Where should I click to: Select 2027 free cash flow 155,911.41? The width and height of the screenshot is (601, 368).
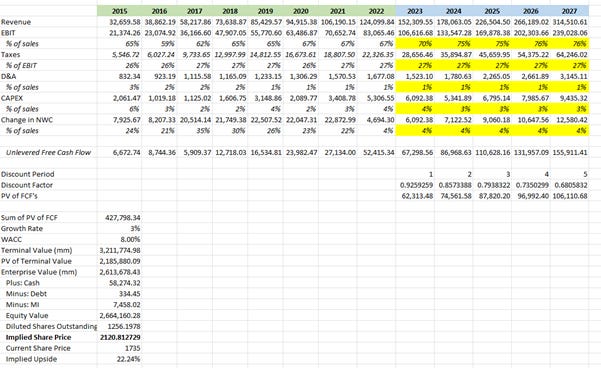coord(570,153)
